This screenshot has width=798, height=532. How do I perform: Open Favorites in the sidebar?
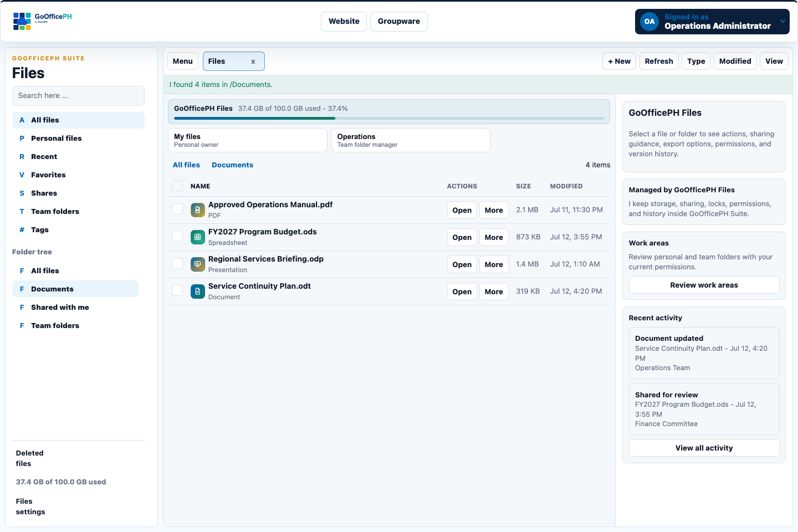(x=78, y=175)
